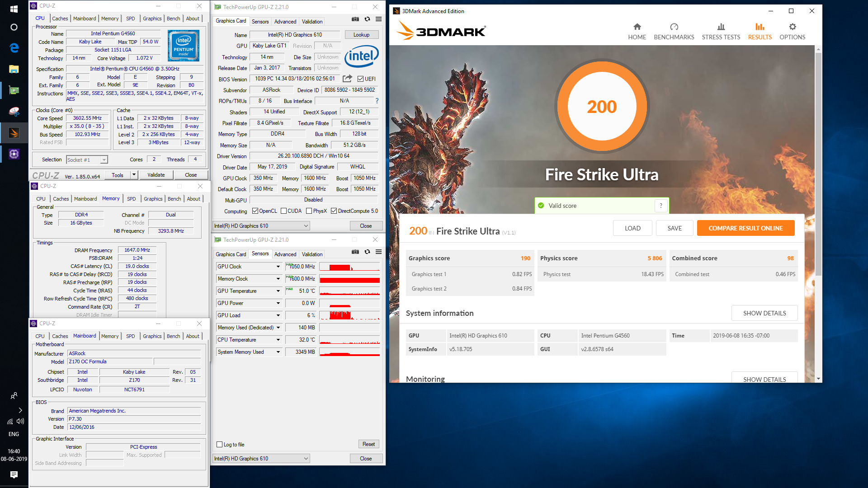Open GPU selector dropdown in top GPU-Z
Viewport: 868px width, 488px height.
[x=261, y=226]
